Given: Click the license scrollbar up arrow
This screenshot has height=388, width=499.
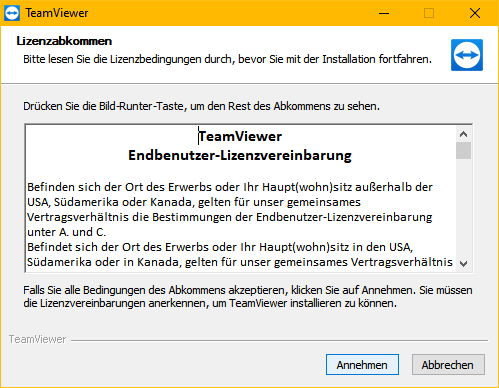Looking at the screenshot, I should [463, 134].
